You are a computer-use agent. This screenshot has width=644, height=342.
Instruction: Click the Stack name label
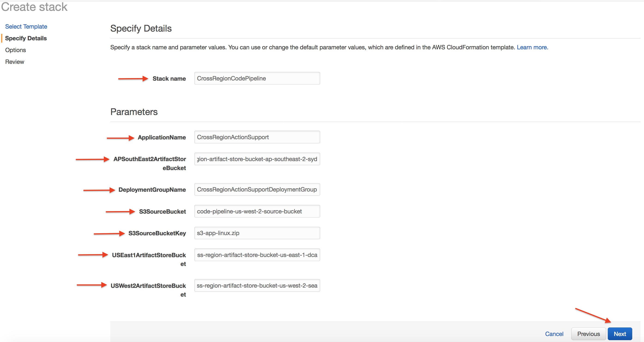tap(169, 79)
